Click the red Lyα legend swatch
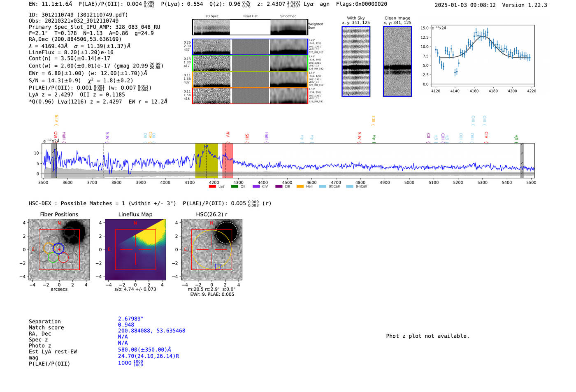This screenshot has width=576, height=392. click(x=212, y=186)
